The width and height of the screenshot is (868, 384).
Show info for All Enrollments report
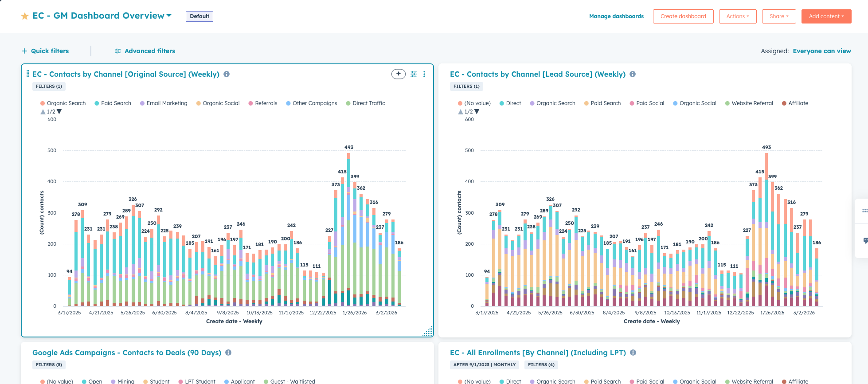coord(633,353)
